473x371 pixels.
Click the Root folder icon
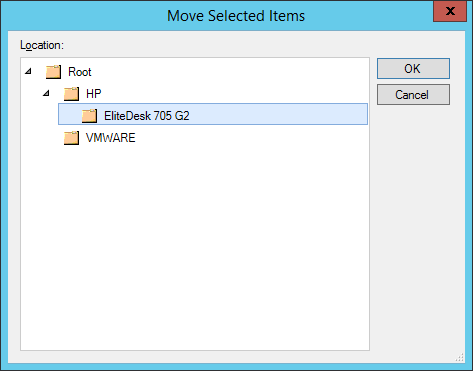(x=53, y=72)
